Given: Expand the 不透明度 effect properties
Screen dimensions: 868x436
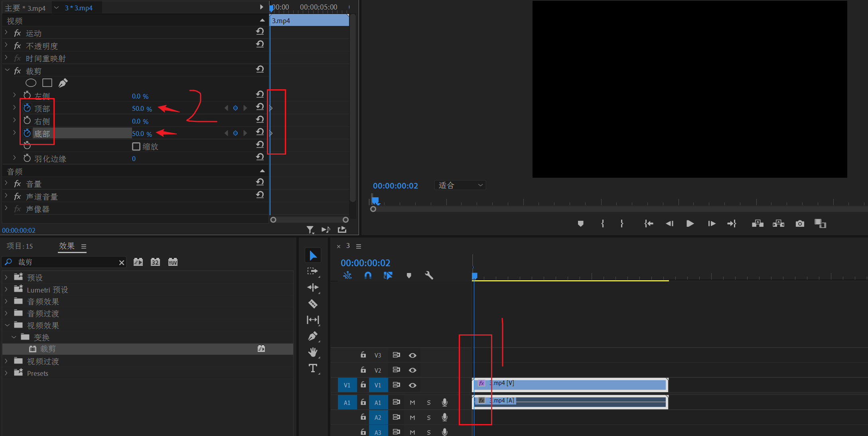Looking at the screenshot, I should (x=6, y=45).
